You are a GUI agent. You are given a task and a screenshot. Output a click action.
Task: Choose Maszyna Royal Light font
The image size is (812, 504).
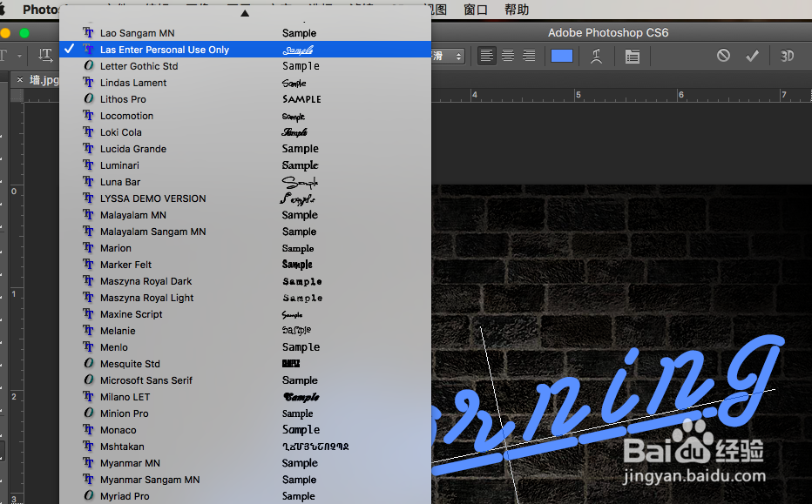pos(246,298)
